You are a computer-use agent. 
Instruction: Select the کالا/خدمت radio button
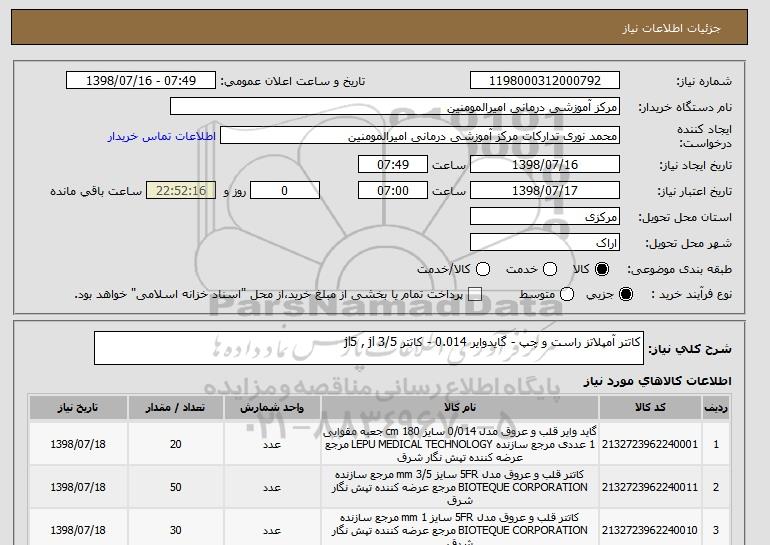483,269
